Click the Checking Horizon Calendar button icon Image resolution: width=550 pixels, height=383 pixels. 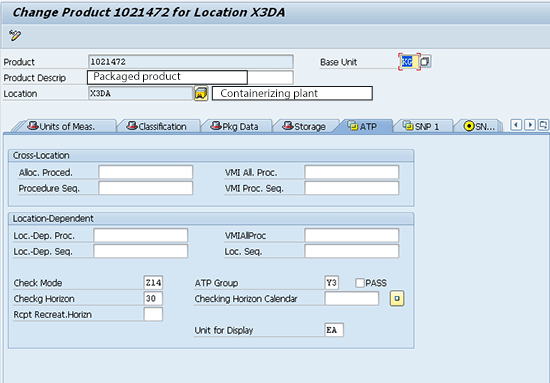point(397,298)
